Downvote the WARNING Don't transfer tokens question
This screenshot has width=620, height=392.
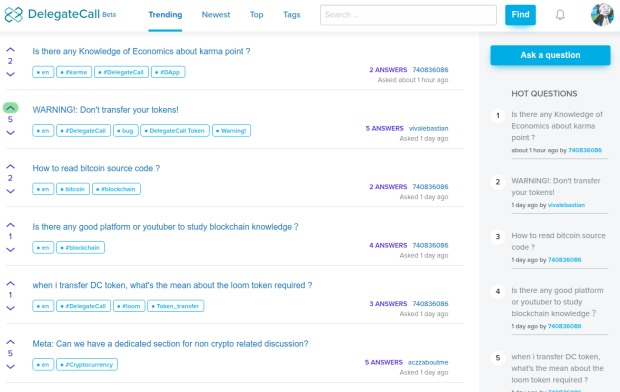10,133
